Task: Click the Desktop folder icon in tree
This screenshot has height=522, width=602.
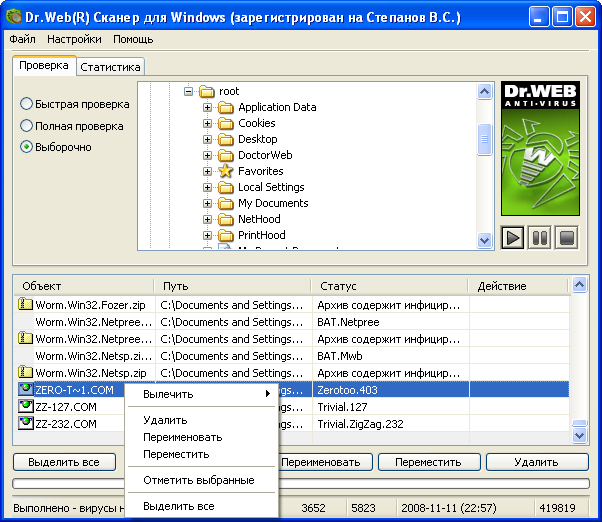Action: pos(226,139)
